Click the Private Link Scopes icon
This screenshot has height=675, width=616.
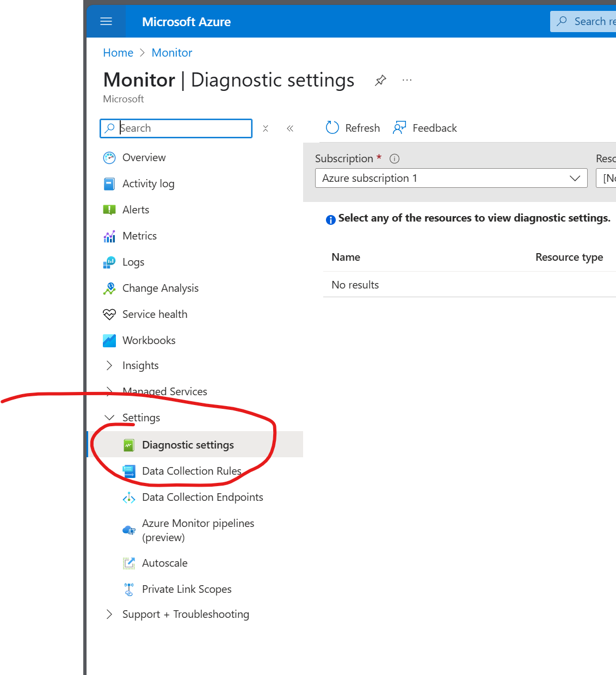pyautogui.click(x=129, y=590)
